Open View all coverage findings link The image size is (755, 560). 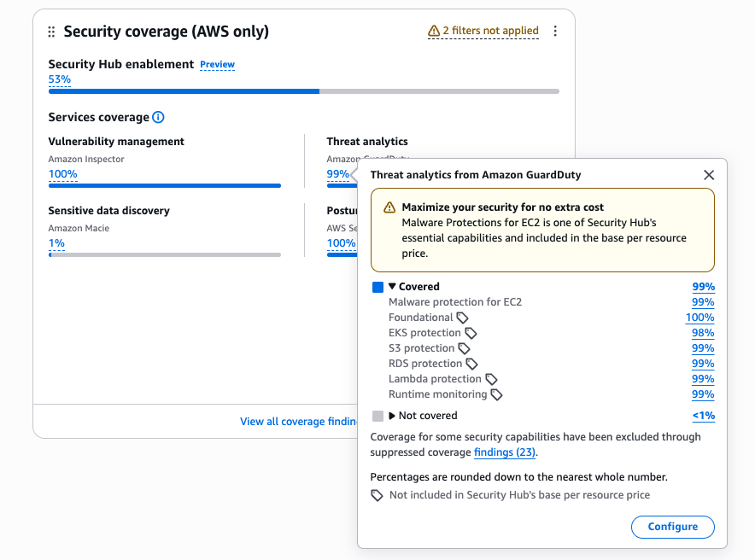tap(299, 422)
